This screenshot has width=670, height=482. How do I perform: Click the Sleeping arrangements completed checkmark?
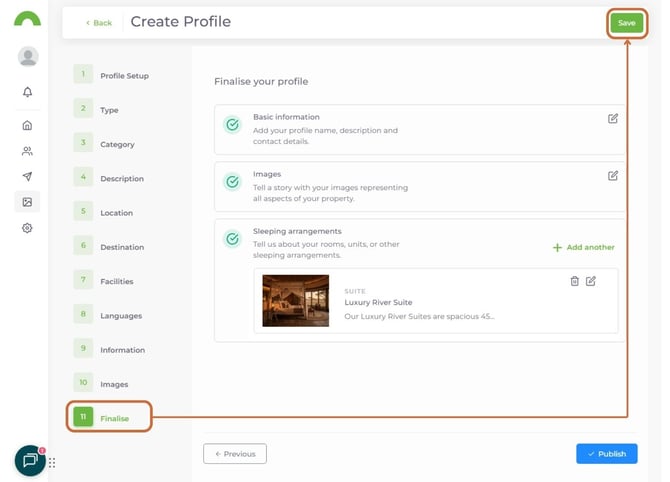pyautogui.click(x=233, y=239)
